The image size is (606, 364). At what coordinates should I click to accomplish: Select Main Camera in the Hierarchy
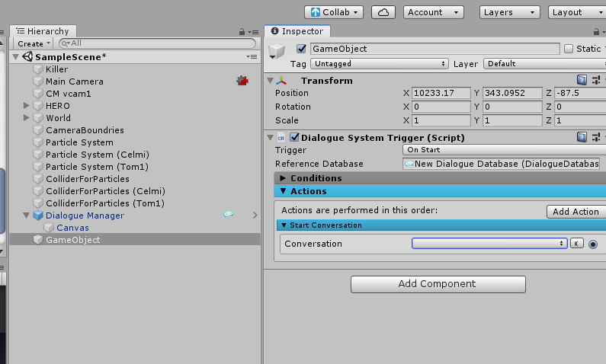point(75,81)
